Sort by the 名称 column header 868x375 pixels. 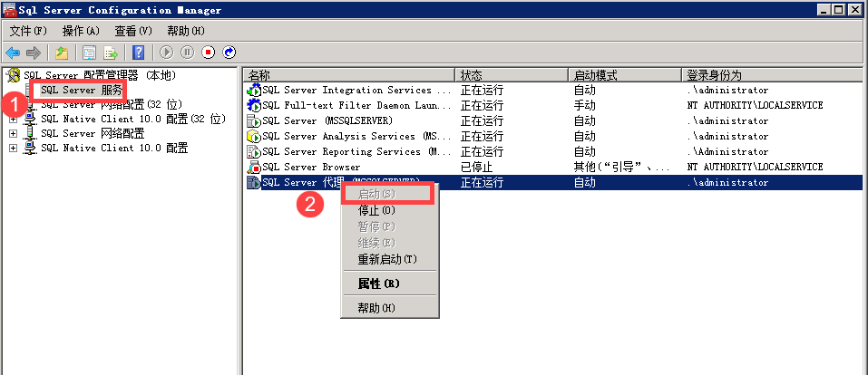tap(349, 74)
